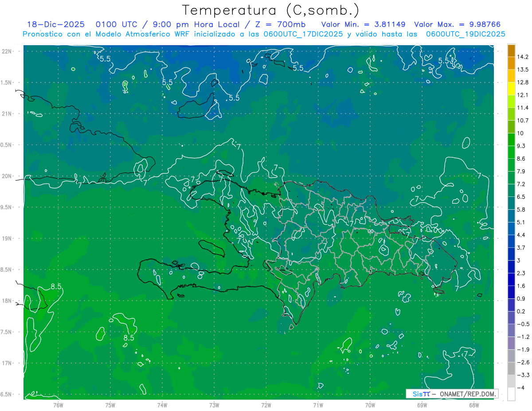Click the gray legend swatch between -3.3 and -2.6
The width and height of the screenshot is (532, 411).
pyautogui.click(x=511, y=368)
